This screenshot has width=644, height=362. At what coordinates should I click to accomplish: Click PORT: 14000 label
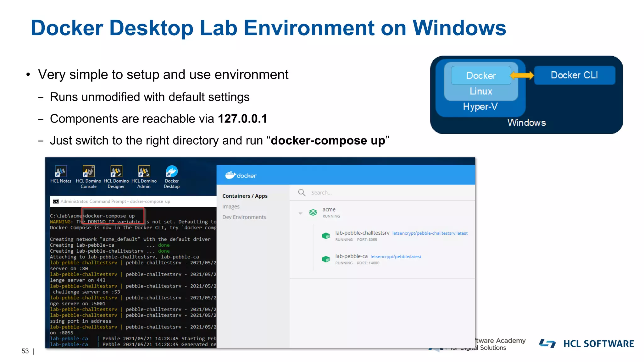pos(368,263)
